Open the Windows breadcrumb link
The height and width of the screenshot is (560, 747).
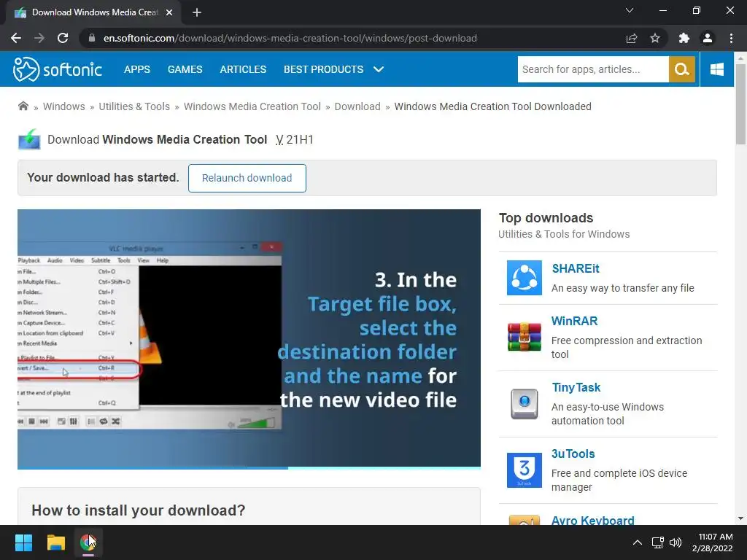point(64,106)
